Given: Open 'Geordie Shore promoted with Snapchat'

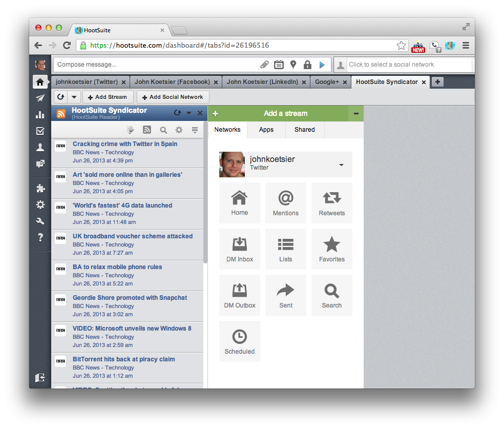Looking at the screenshot, I should (x=130, y=297).
